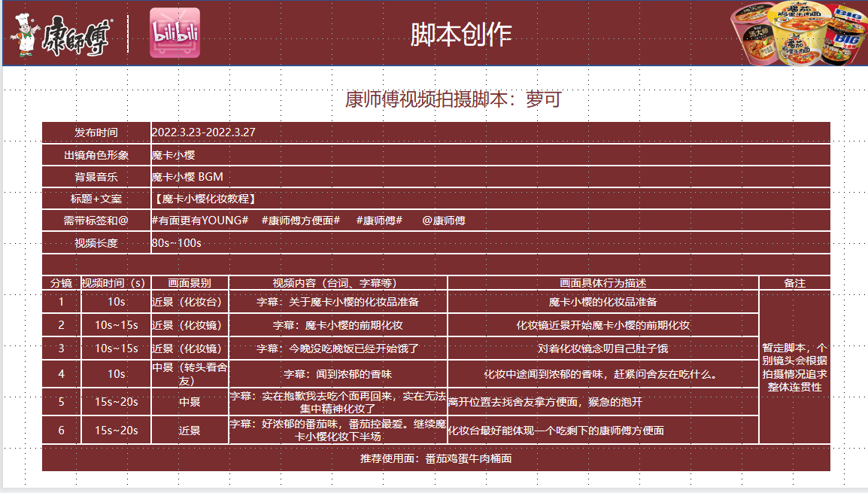Select the subtitle cell 魔卡小樱的前期化妆
868x493 pixels.
[338, 325]
